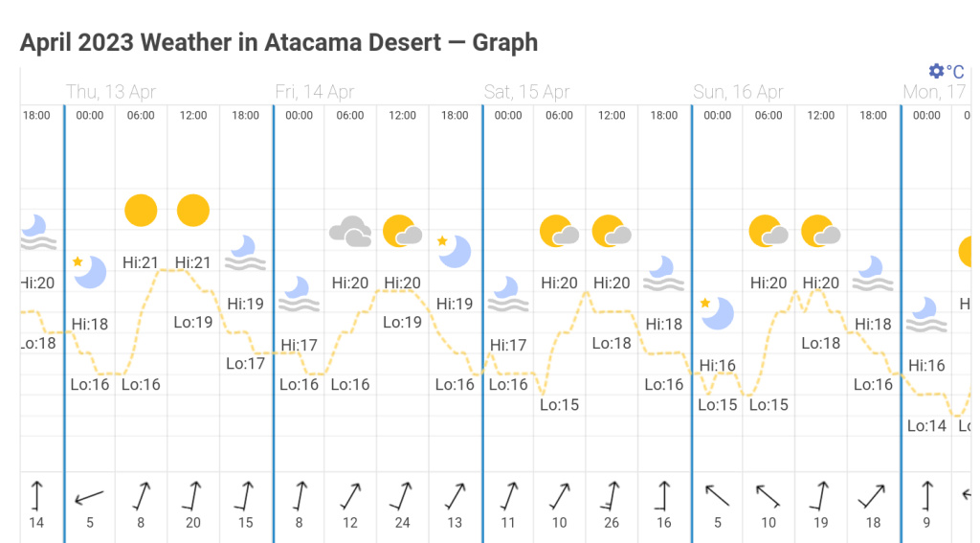
Task: Click the partly sunny icon at Sunday 06:00
Action: tap(768, 231)
